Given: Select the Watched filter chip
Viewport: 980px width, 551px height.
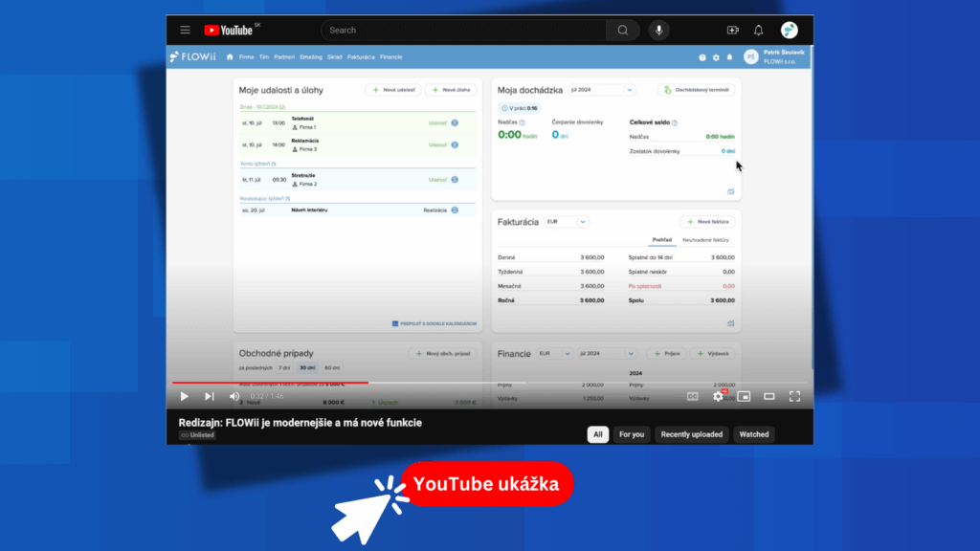Looking at the screenshot, I should coord(754,434).
